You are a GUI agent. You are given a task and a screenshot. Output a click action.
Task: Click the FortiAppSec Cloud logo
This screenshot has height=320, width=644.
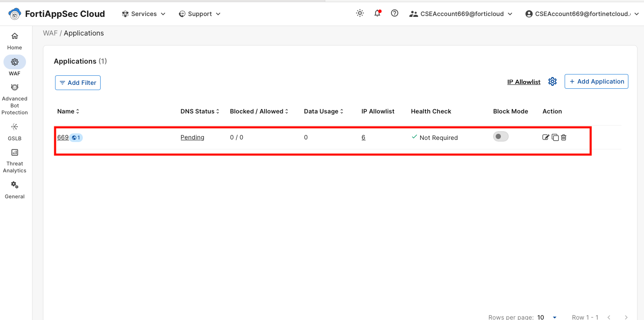(x=57, y=14)
